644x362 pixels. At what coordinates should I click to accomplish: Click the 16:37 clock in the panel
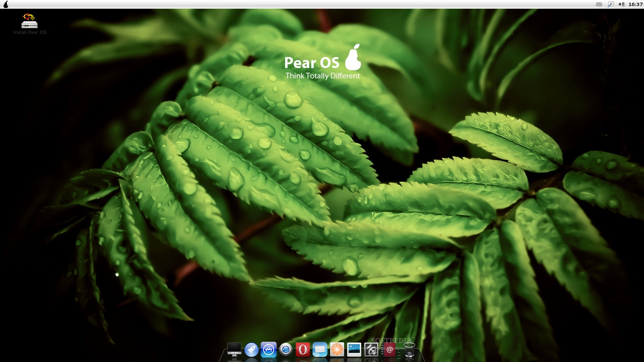[x=636, y=4]
